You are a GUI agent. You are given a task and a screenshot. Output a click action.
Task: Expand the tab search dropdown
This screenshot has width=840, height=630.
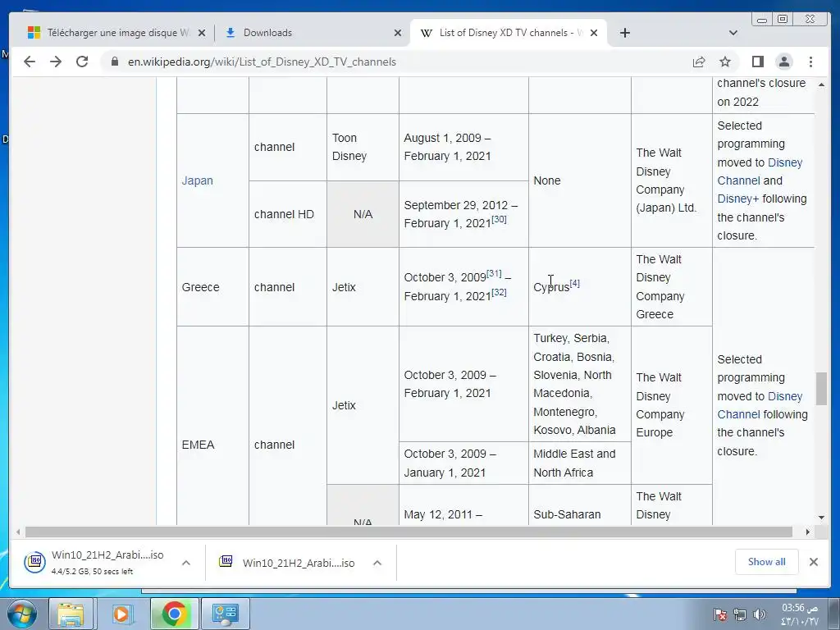click(733, 33)
